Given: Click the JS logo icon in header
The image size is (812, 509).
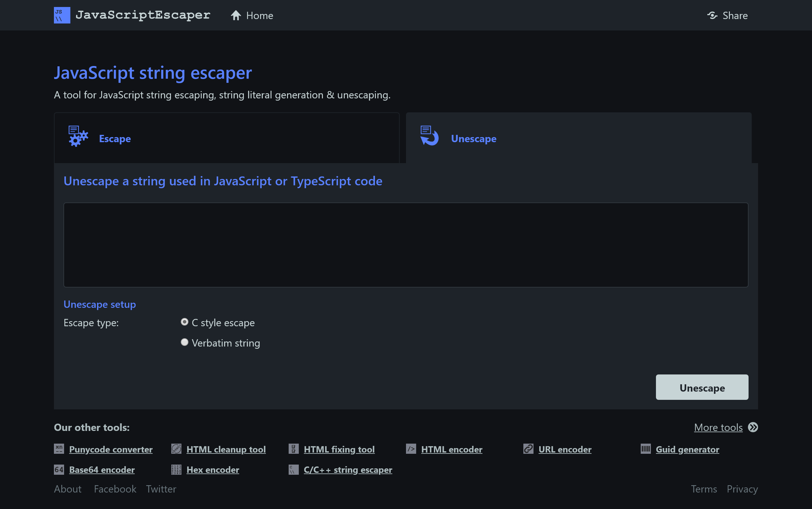Looking at the screenshot, I should 62,15.
